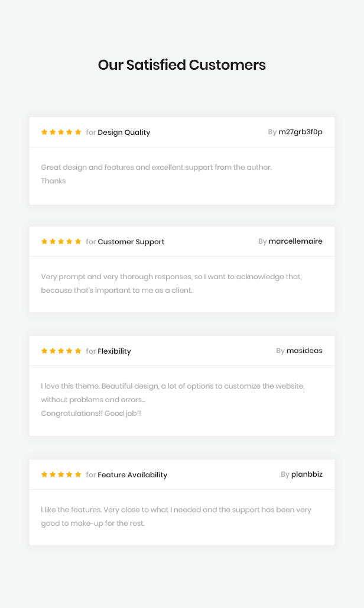This screenshot has width=364, height=608.
Task: Click the star rating for Feature Availability review
Action: click(x=61, y=474)
